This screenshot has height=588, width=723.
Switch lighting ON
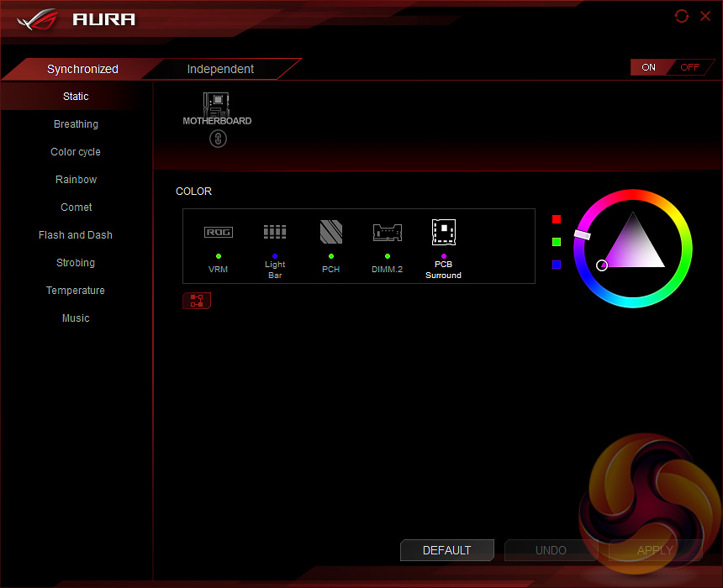[x=648, y=67]
